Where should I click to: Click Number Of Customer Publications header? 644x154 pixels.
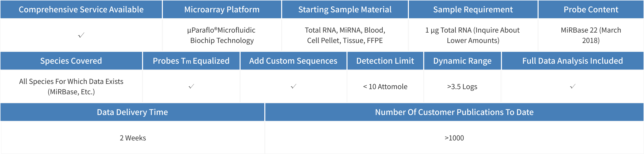pyautogui.click(x=454, y=112)
